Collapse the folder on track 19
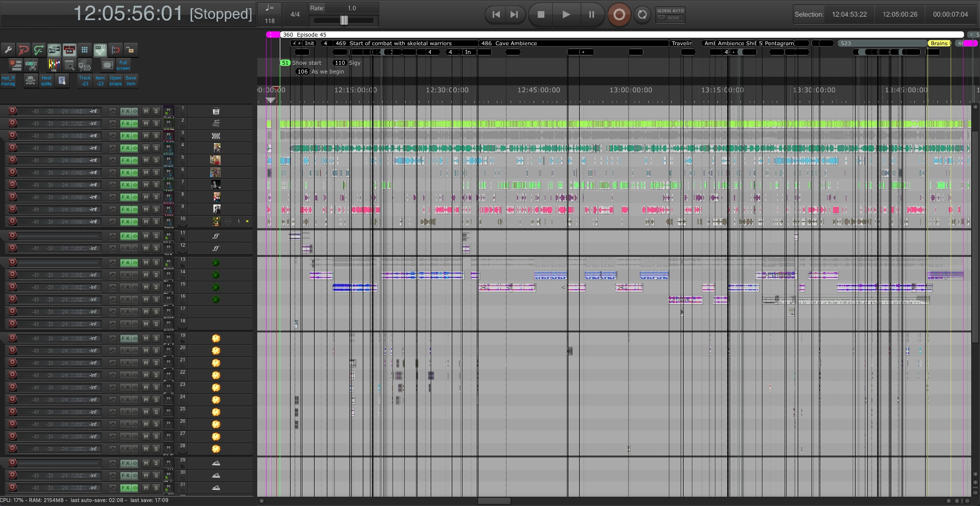The width and height of the screenshot is (980, 506). tap(183, 342)
